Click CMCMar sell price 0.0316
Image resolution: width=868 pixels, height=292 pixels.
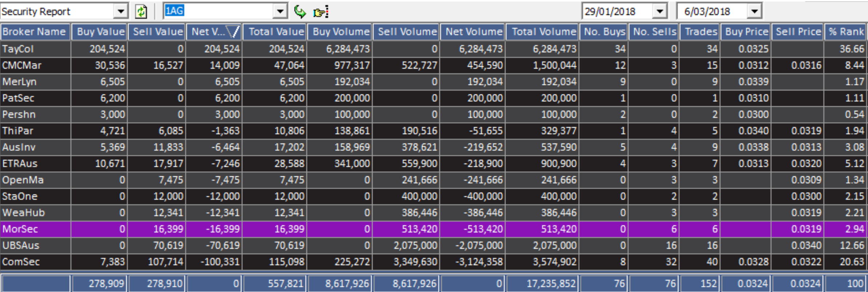806,65
